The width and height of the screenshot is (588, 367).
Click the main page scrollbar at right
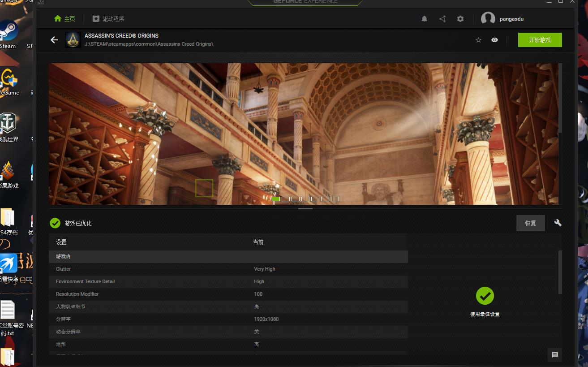pyautogui.click(x=560, y=98)
